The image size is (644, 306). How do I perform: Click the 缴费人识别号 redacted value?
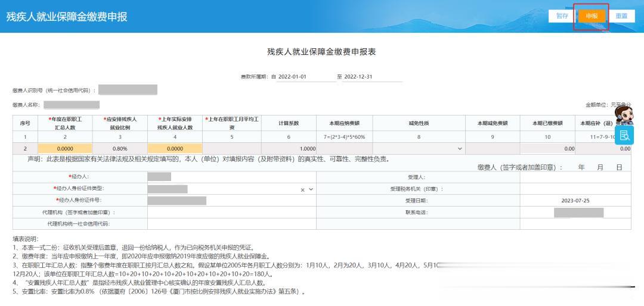pos(128,90)
